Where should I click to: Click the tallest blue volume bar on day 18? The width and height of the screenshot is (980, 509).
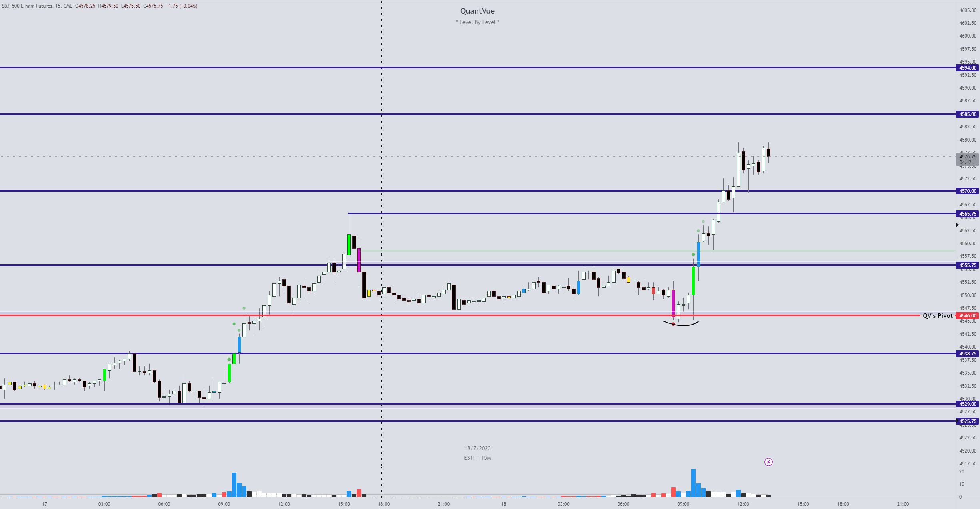pos(693,483)
